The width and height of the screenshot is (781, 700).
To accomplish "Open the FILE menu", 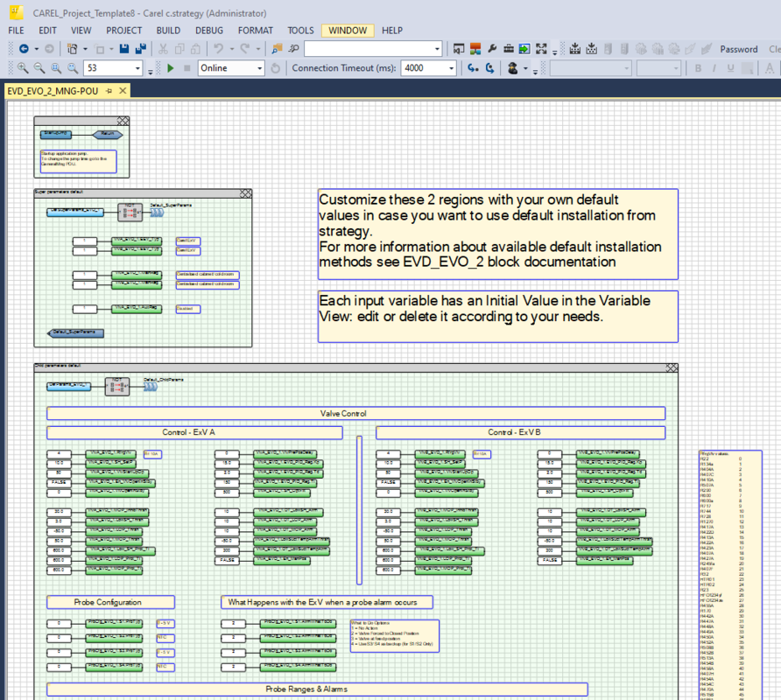I will click(16, 31).
